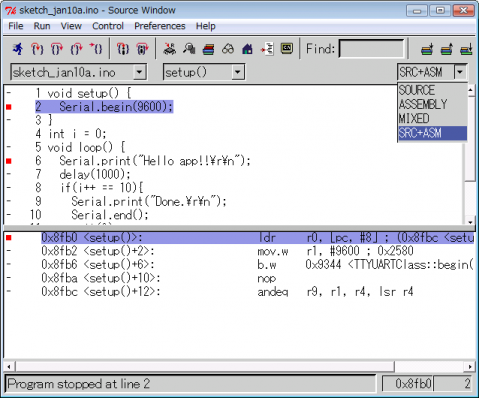Set breakpoint on line 9 Serial.print Done
Image resolution: width=479 pixels, height=398 pixels.
9,201
